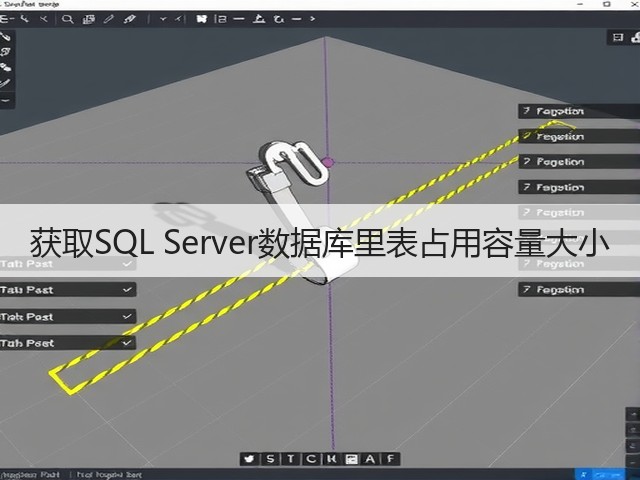Click the puzzle piece icon in top toolbar
This screenshot has height=480, width=640.
202,19
